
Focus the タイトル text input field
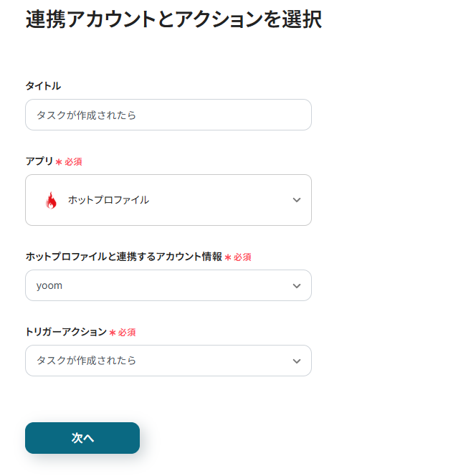point(168,115)
